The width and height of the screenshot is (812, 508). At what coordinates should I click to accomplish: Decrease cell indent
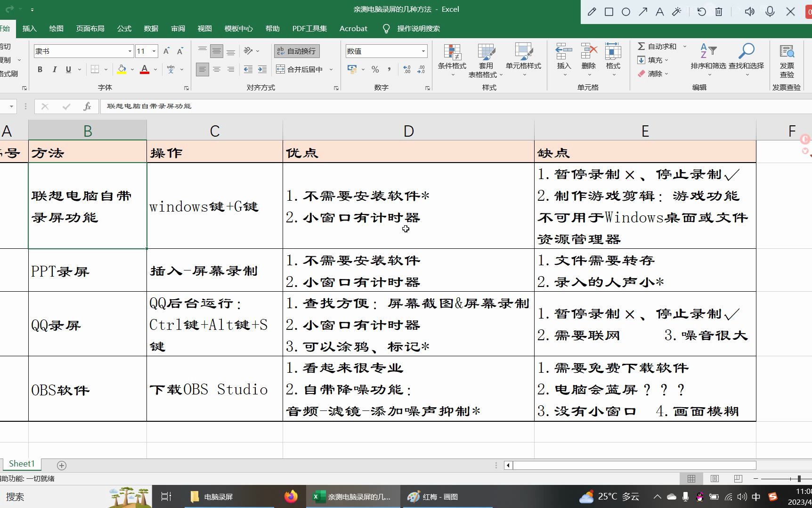248,69
